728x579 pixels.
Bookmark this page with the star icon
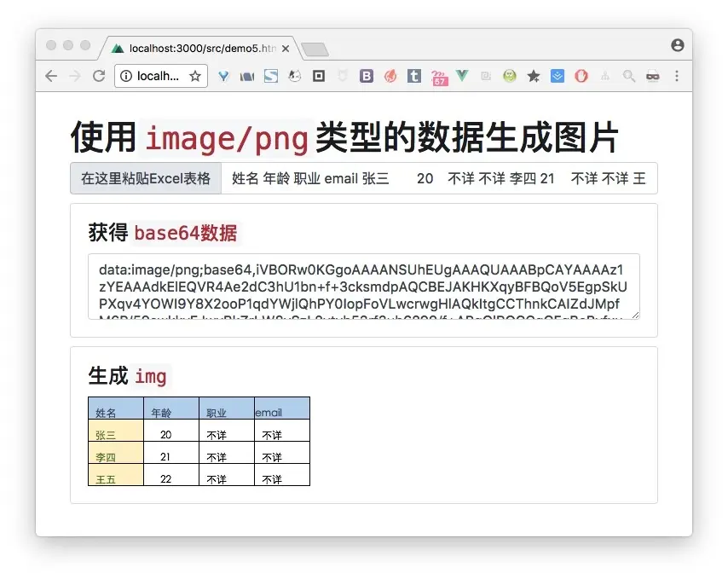coord(195,76)
